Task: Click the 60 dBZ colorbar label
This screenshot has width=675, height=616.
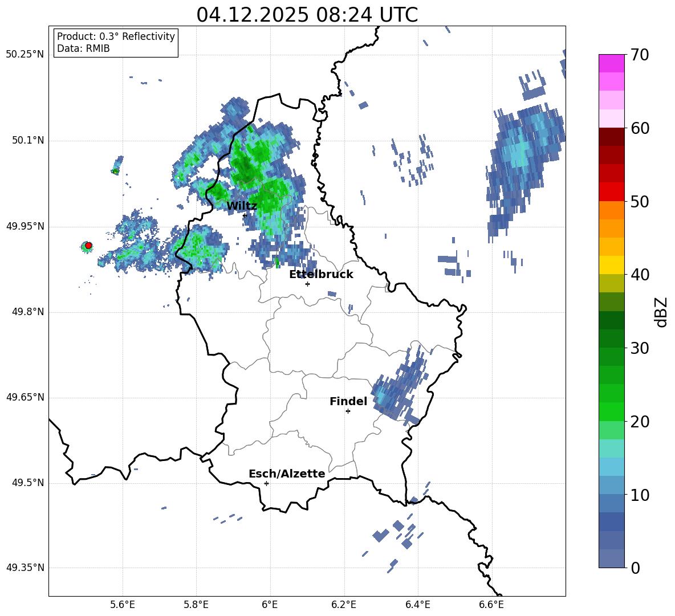Action: pos(640,128)
